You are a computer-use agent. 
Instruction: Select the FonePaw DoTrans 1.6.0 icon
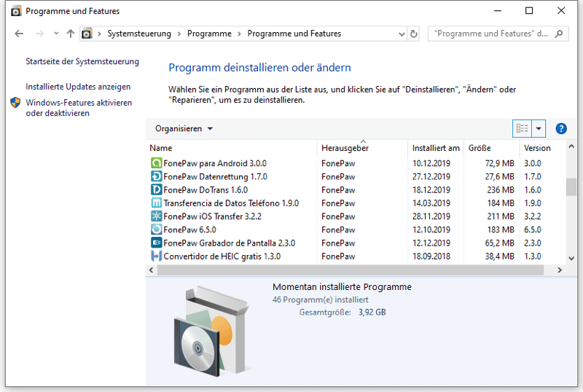[157, 190]
